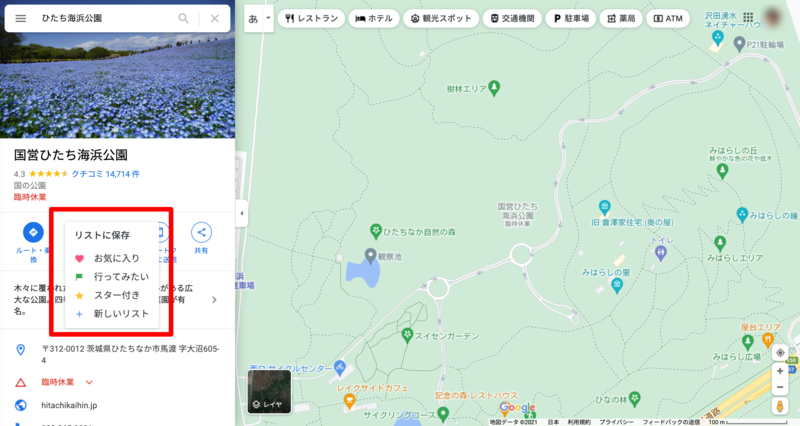Click the 西口 サイクルセンター bicycle marker

click(x=340, y=367)
